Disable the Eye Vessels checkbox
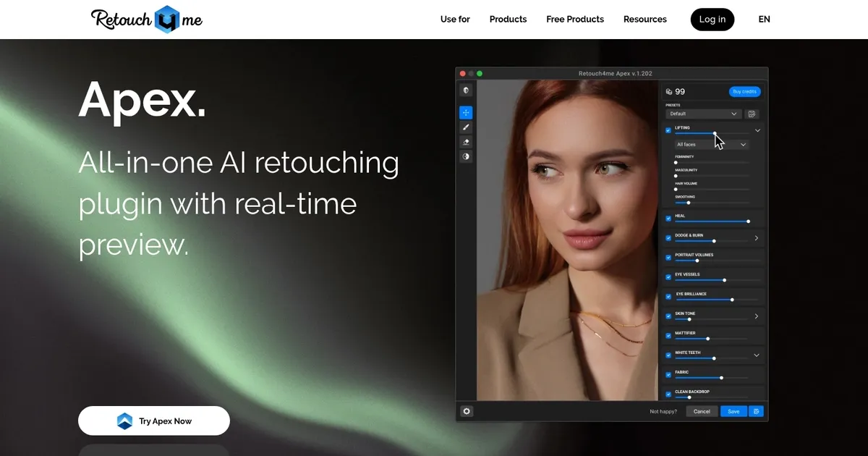Image resolution: width=868 pixels, height=456 pixels. pyautogui.click(x=668, y=277)
